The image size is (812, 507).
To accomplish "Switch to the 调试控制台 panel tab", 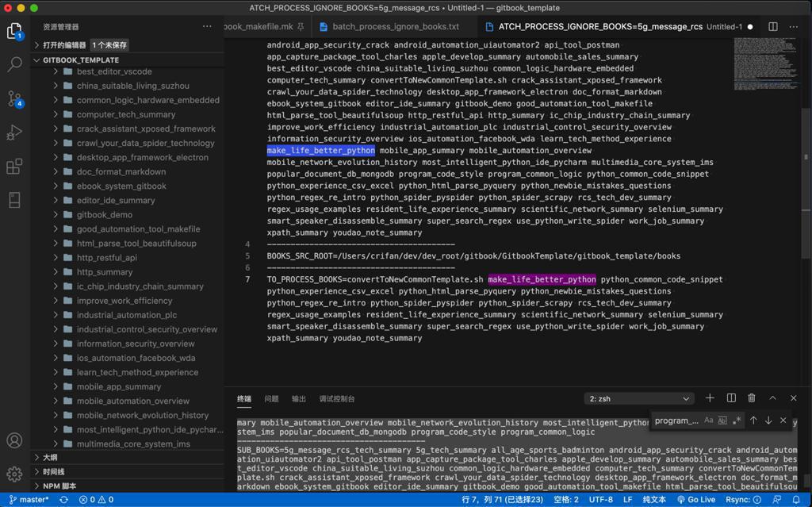I will (x=336, y=398).
